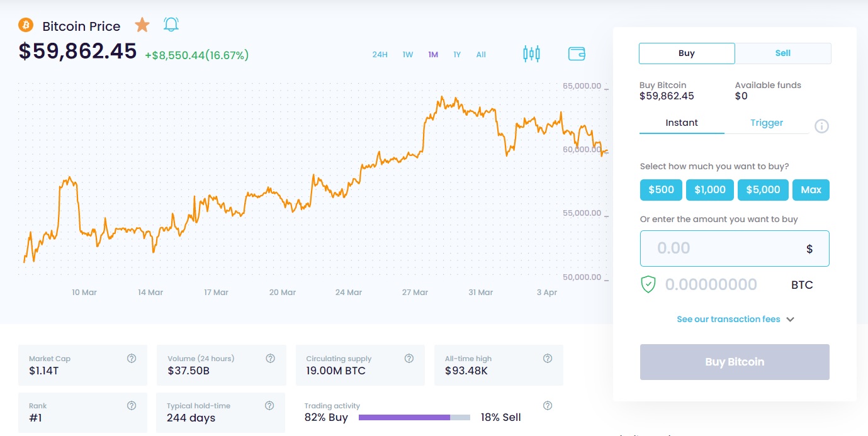The width and height of the screenshot is (868, 436).
Task: Click the 65,000.00 price axis label
Action: pyautogui.click(x=582, y=86)
